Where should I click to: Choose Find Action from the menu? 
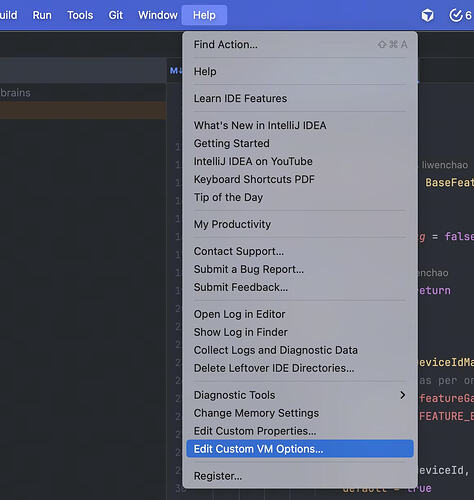(300, 44)
